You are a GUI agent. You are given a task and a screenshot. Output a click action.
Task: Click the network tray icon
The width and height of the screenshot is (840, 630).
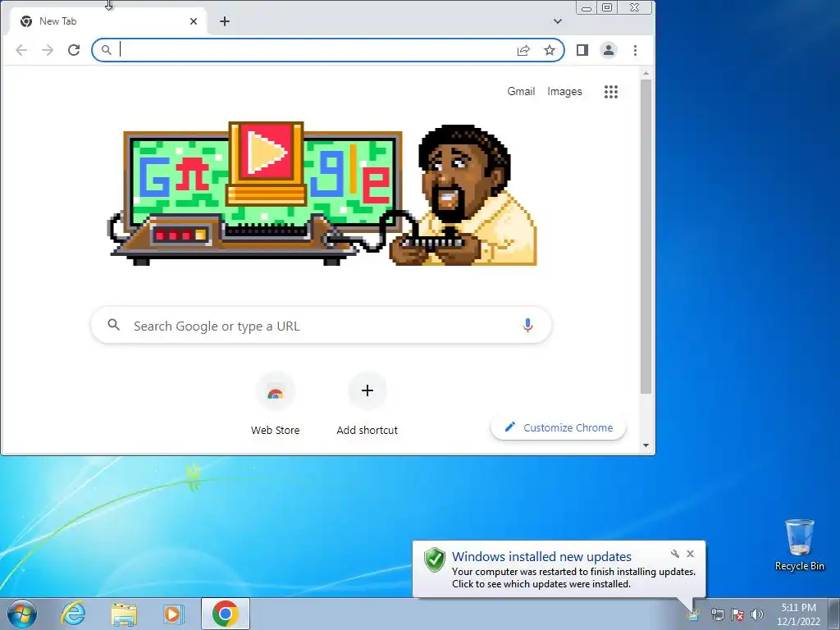pyautogui.click(x=717, y=614)
